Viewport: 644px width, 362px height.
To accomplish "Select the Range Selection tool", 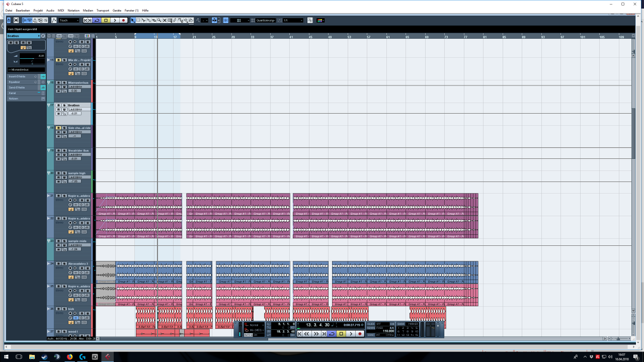I will click(138, 20).
